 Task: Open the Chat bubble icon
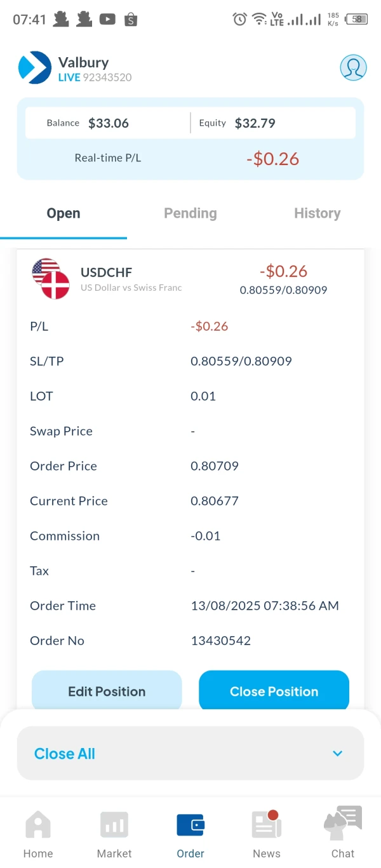pyautogui.click(x=343, y=824)
